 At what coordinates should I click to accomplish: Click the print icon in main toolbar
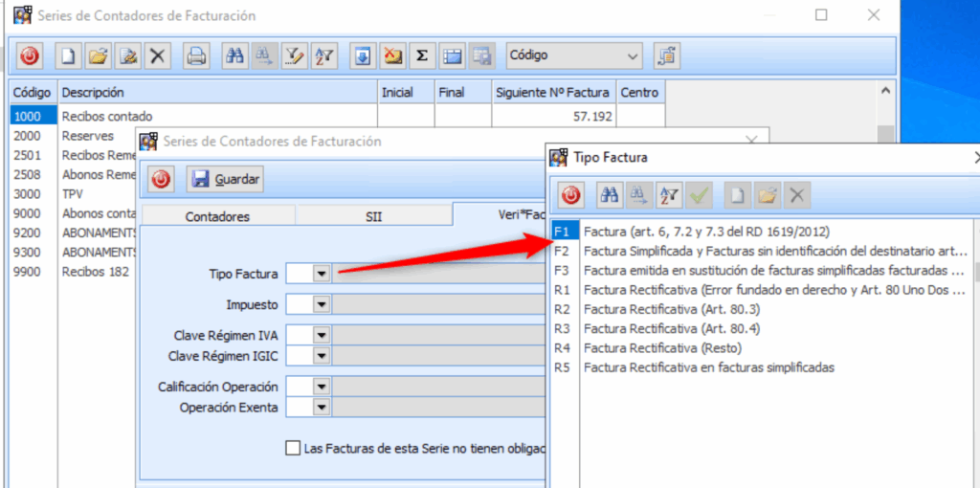(195, 56)
